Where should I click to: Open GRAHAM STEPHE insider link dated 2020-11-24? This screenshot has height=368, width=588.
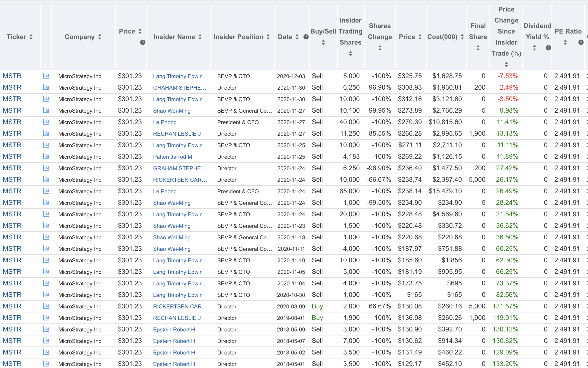(x=180, y=168)
